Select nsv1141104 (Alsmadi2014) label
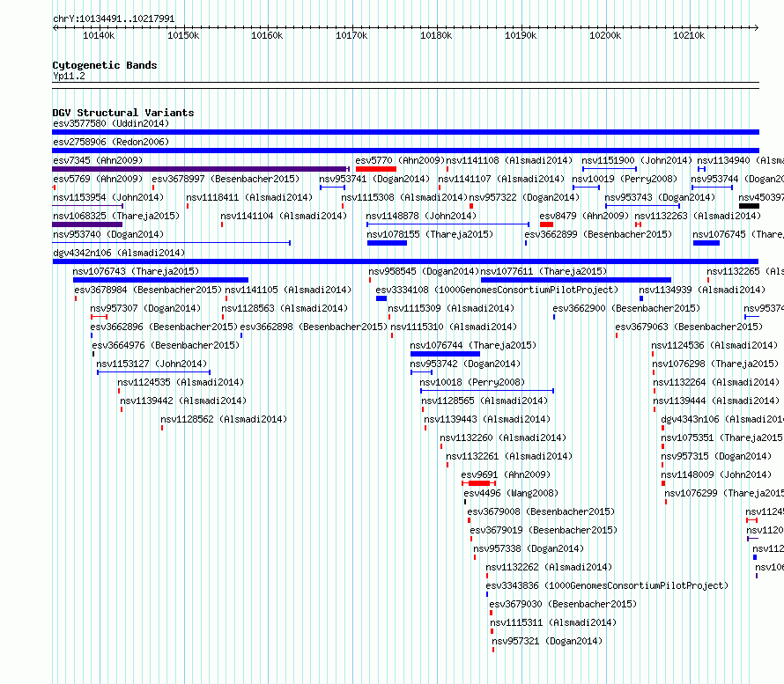Image resolution: width=784 pixels, height=684 pixels. [x=284, y=216]
